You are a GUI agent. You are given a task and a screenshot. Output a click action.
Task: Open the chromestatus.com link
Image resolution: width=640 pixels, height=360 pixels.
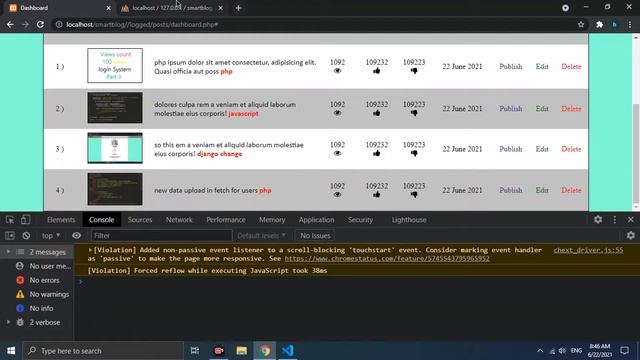tap(387, 259)
